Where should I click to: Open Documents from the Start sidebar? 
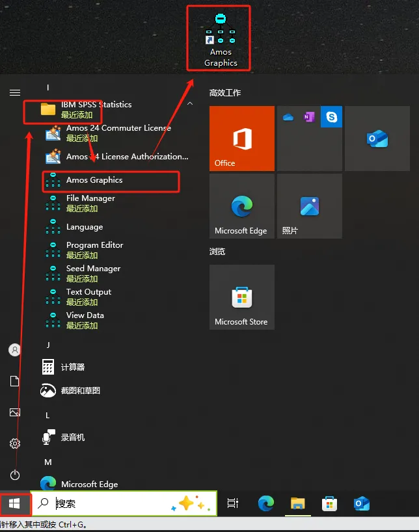(14, 381)
